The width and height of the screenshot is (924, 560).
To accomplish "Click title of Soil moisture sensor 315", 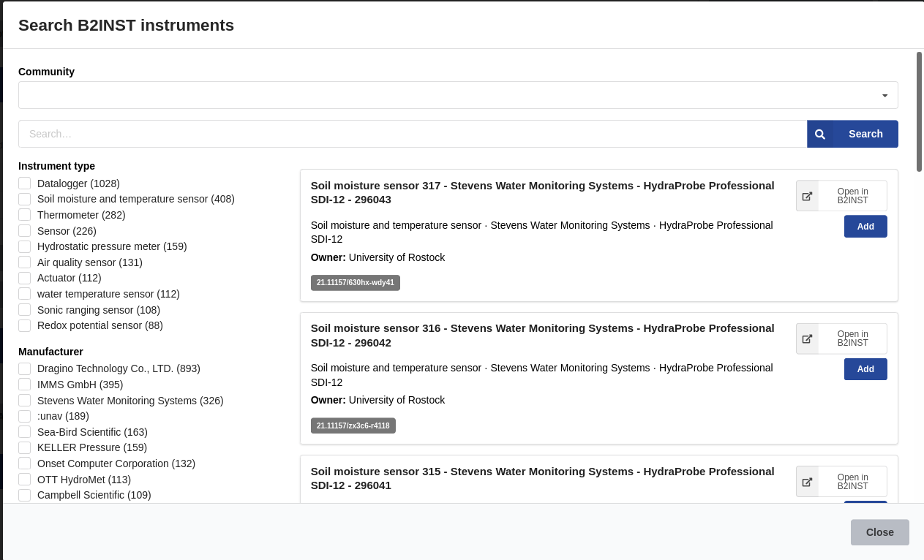I will [x=542, y=478].
